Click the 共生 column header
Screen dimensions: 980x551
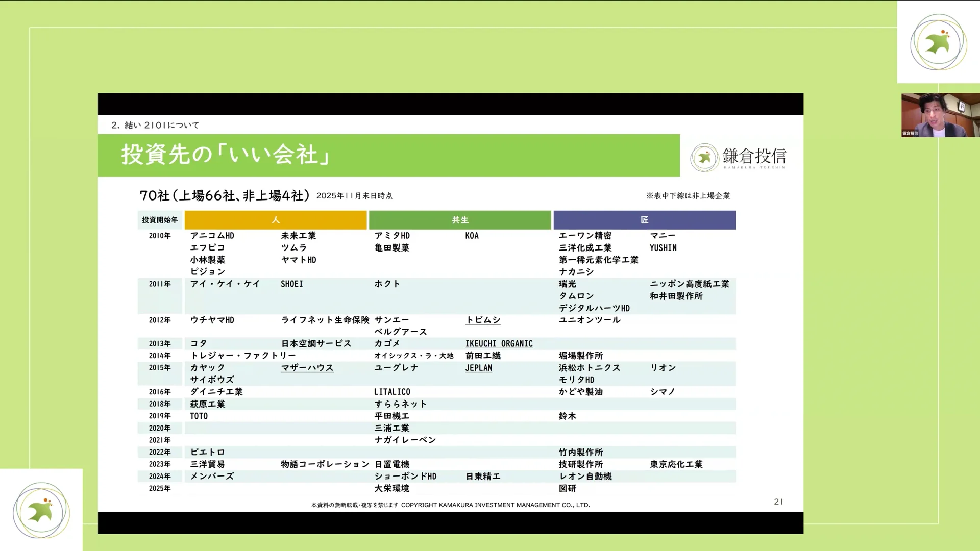click(x=460, y=220)
